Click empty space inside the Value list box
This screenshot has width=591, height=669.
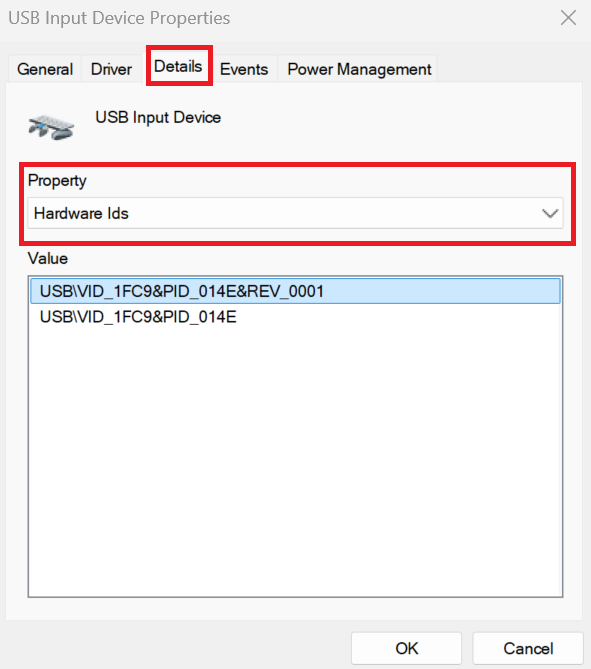(295, 461)
